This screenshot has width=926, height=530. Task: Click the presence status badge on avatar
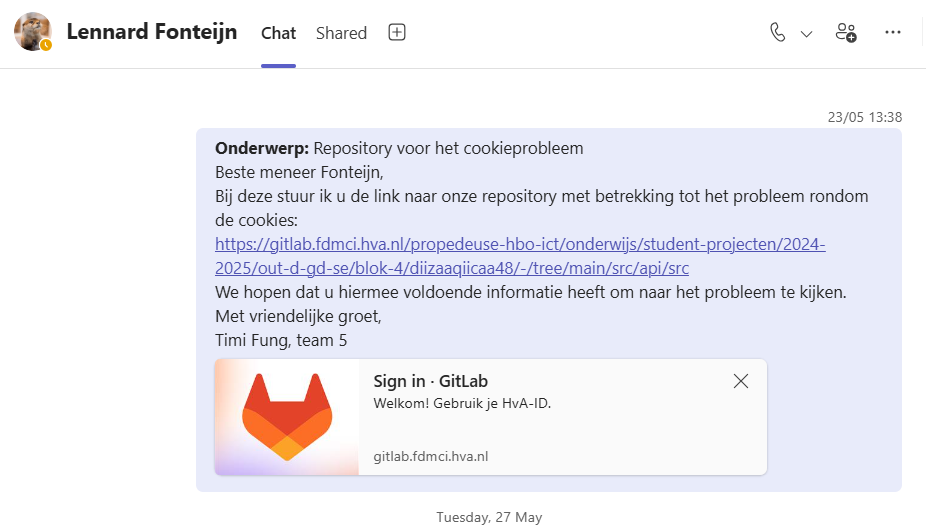click(45, 45)
